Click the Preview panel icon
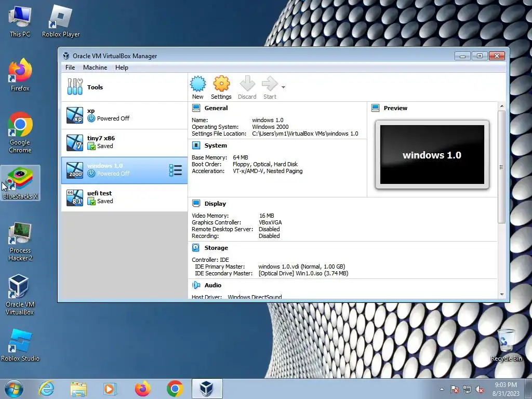Image resolution: width=532 pixels, height=399 pixels. coord(375,108)
